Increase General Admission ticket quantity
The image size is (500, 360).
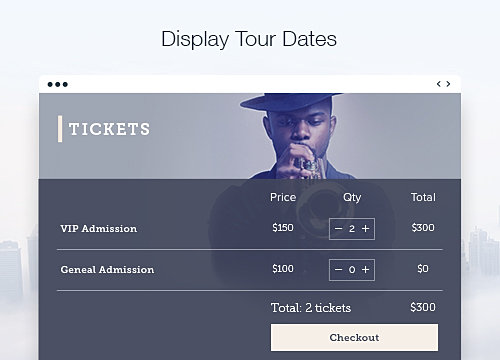click(366, 269)
